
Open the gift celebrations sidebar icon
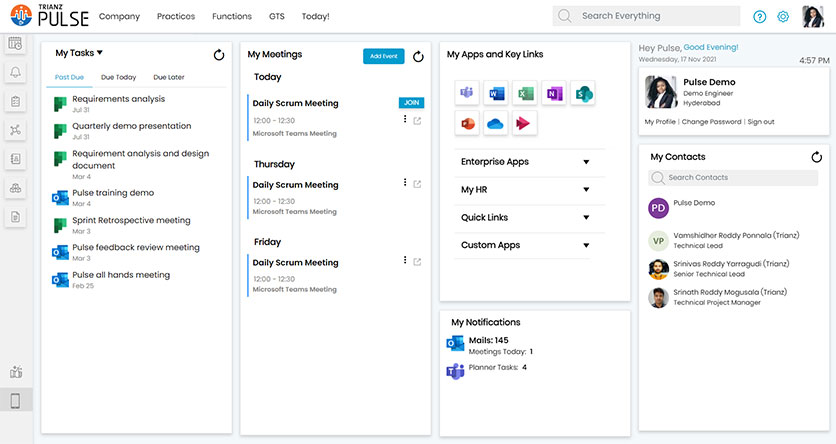pos(15,372)
